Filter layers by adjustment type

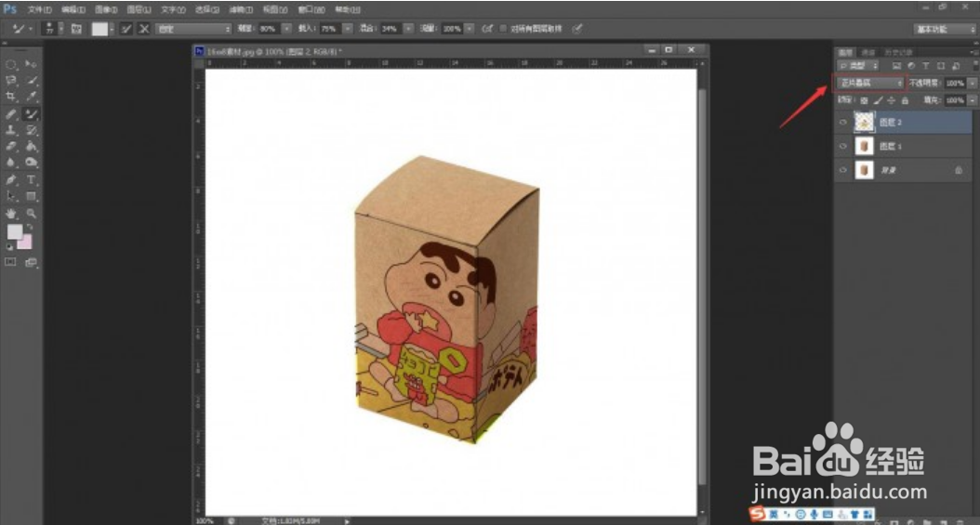910,66
